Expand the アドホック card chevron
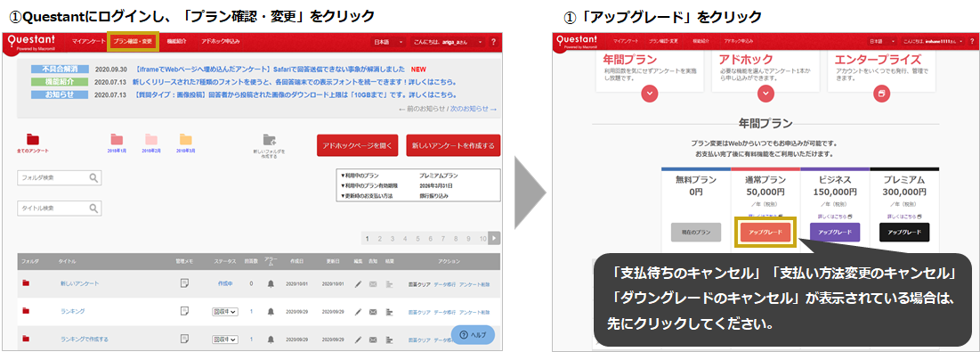The image size is (980, 352). click(765, 94)
